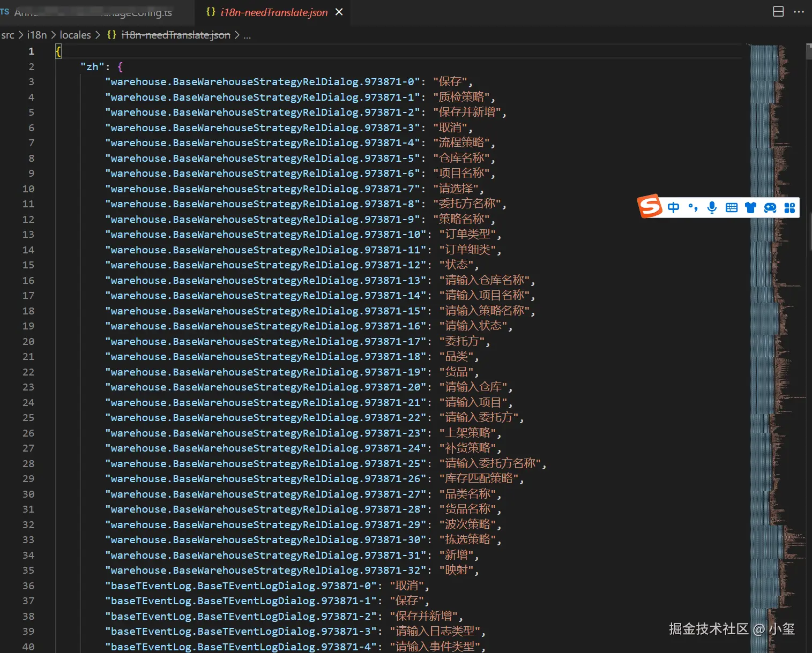Click the JSON braces icon in the breadcrumb
Viewport: 812px width, 653px height.
pos(111,35)
